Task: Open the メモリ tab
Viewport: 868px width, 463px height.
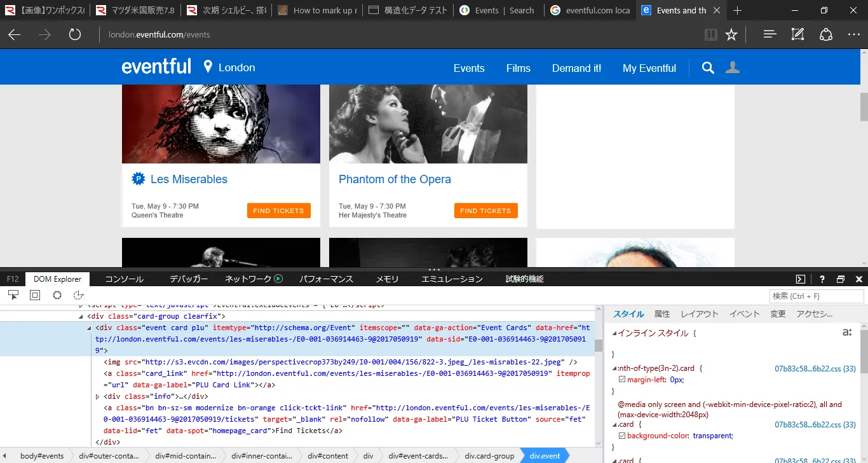Action: click(x=387, y=279)
